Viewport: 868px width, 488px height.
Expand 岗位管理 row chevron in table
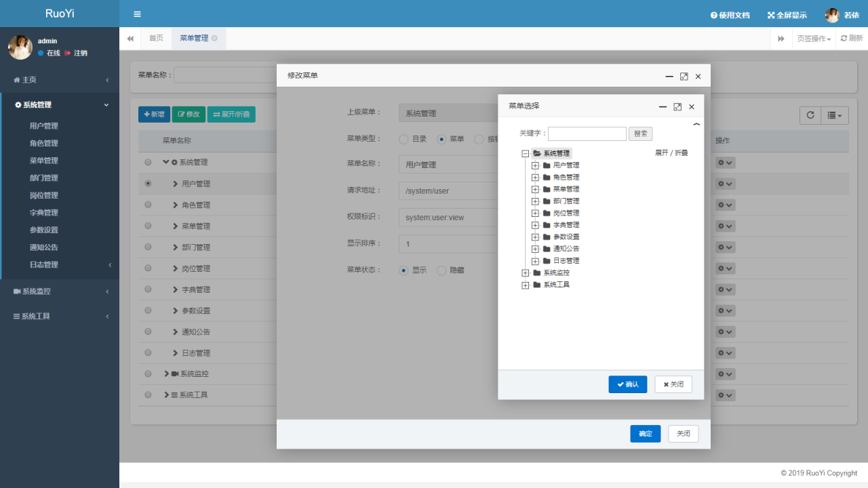point(176,268)
